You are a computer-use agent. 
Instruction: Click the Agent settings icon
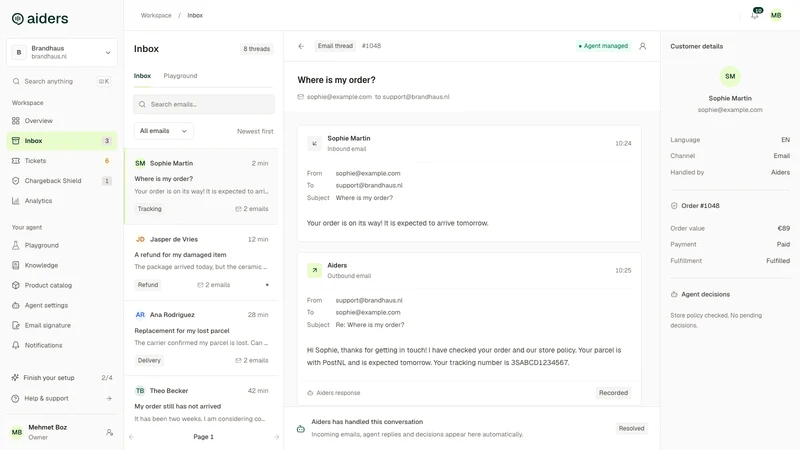click(x=16, y=305)
